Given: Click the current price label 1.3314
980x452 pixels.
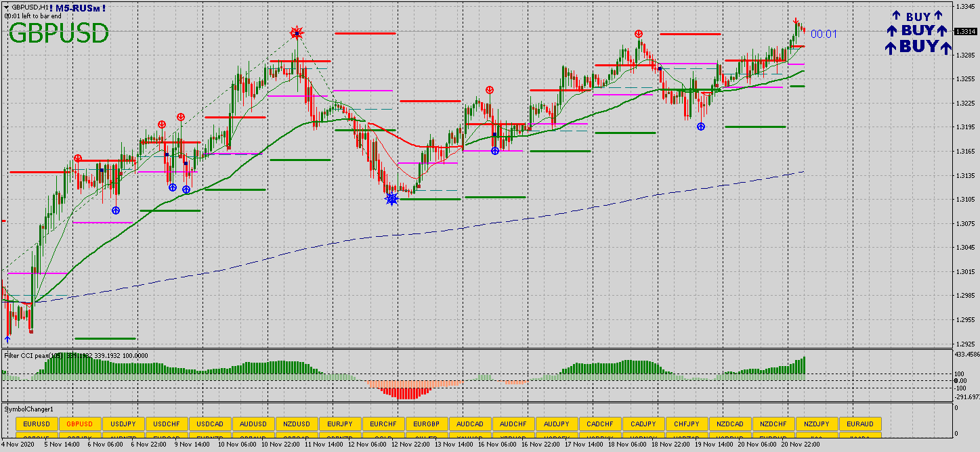Looking at the screenshot, I should [x=964, y=31].
